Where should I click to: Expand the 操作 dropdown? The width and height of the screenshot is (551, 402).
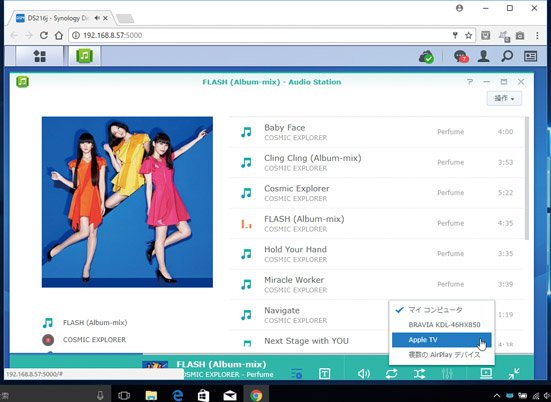click(504, 99)
